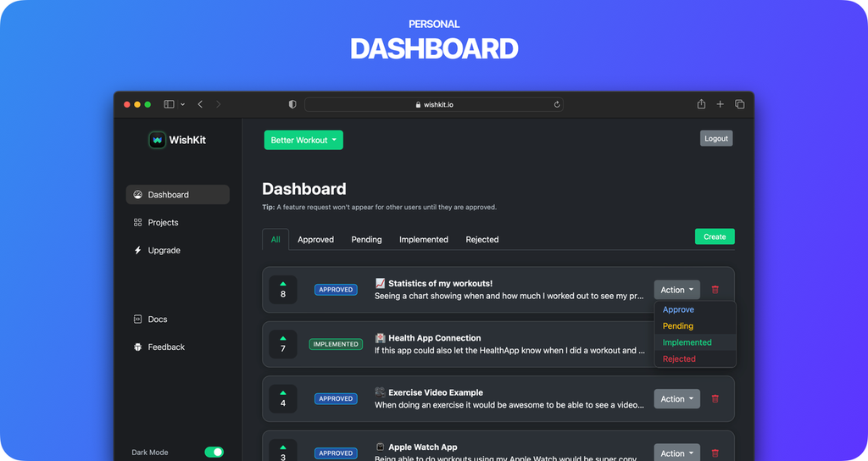Choose Pending in the action menu

[x=695, y=326]
